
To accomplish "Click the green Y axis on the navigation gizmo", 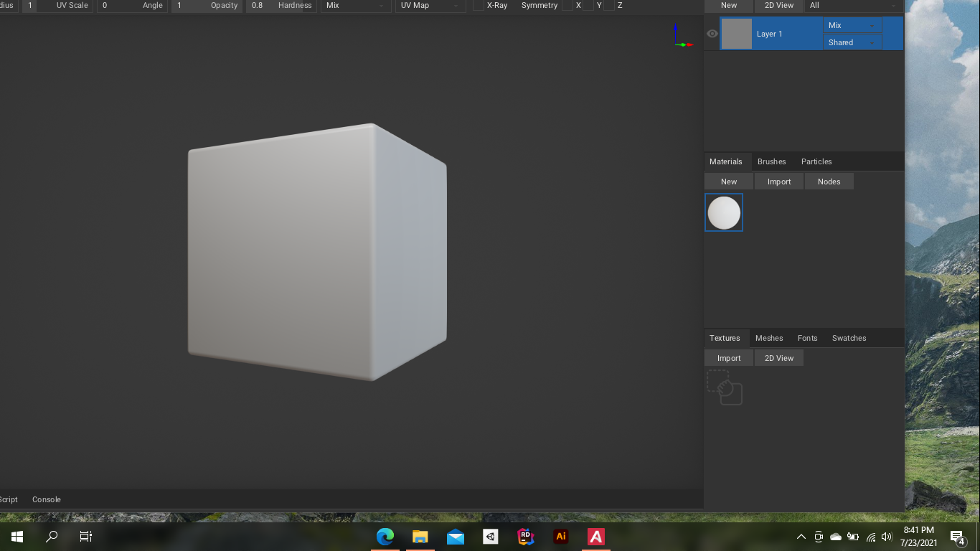I will (x=683, y=44).
